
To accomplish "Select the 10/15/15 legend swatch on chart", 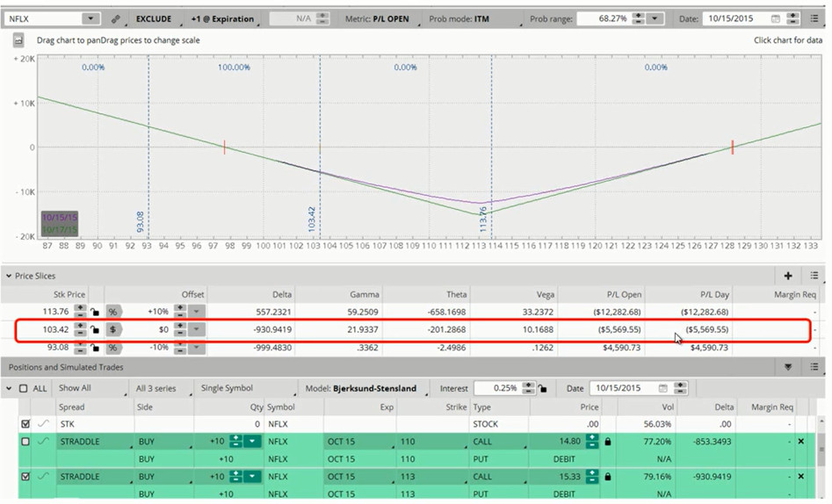I will pyautogui.click(x=60, y=218).
